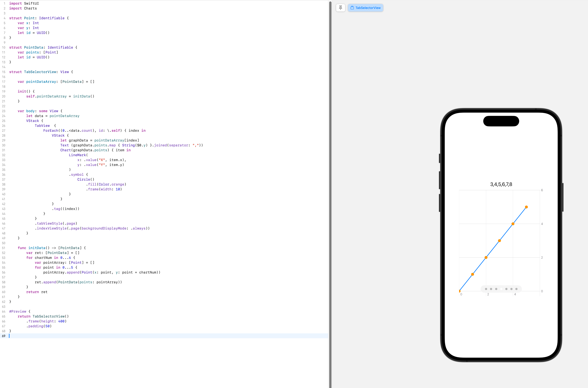This screenshot has width=588, height=388.
Task: Click "struct Point: Identifiable {" line
Action: click(39, 18)
